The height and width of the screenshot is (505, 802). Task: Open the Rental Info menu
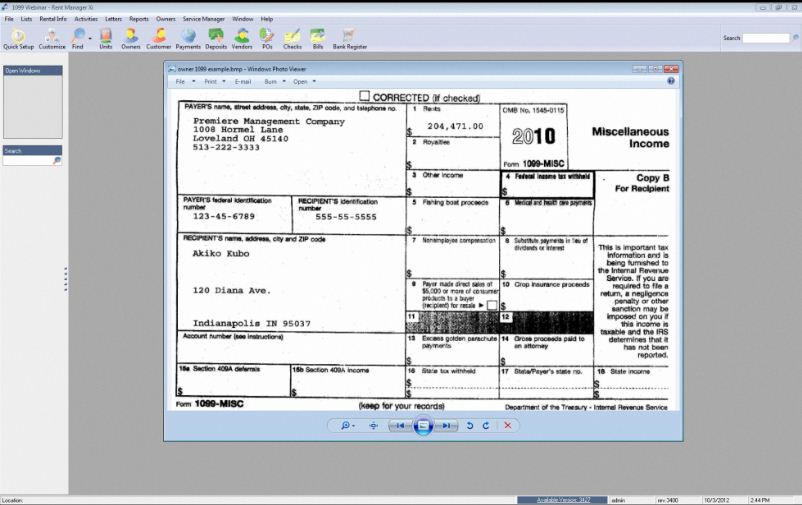tap(53, 19)
